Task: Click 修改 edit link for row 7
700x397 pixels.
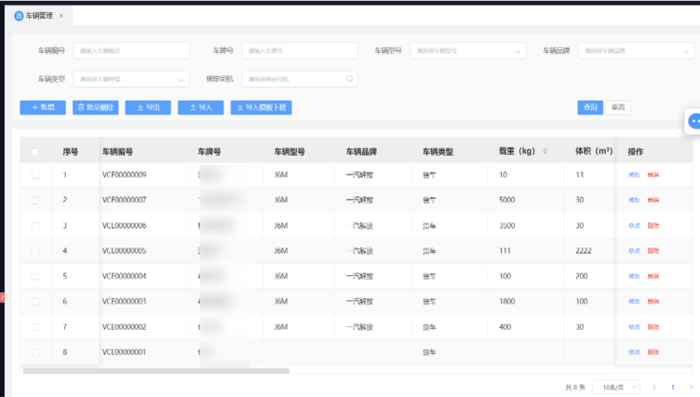Action: [x=634, y=327]
